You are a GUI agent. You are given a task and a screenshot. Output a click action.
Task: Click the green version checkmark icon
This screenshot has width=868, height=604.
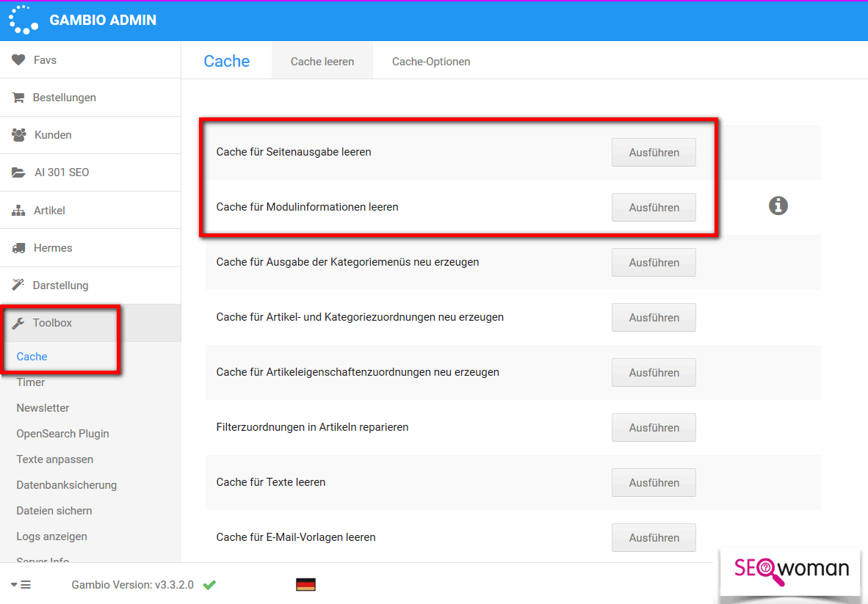[x=209, y=585]
